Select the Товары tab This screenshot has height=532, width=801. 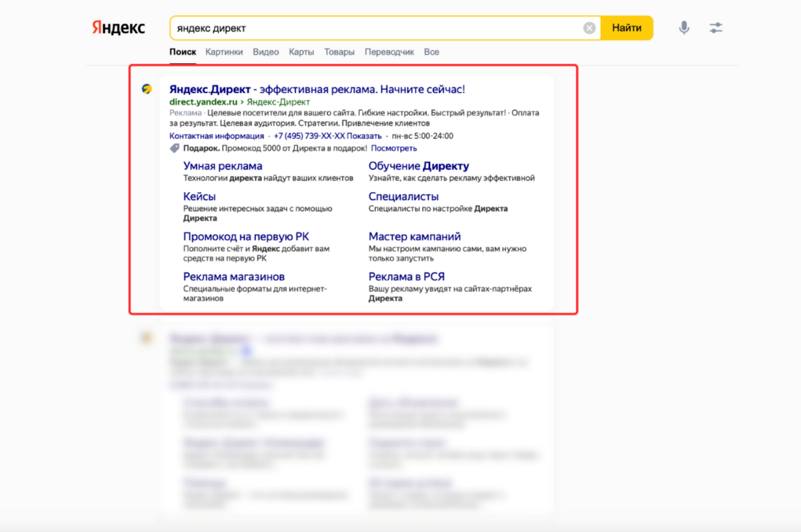(x=339, y=52)
